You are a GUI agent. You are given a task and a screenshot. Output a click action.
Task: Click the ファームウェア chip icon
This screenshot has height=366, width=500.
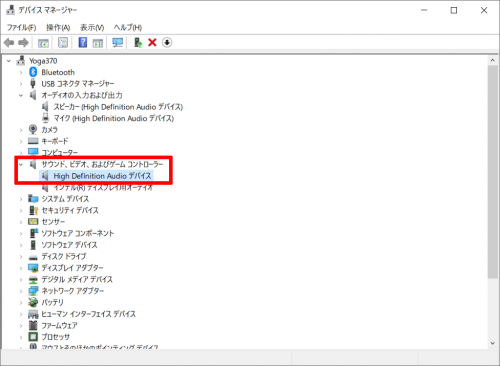[x=33, y=325]
